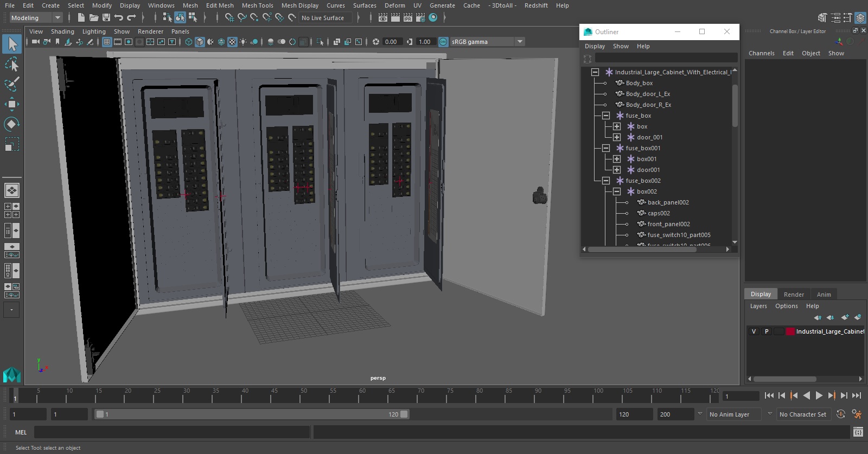Screen dimensions: 868x454
Task: Open the Mesh Tools menu
Action: tap(257, 5)
